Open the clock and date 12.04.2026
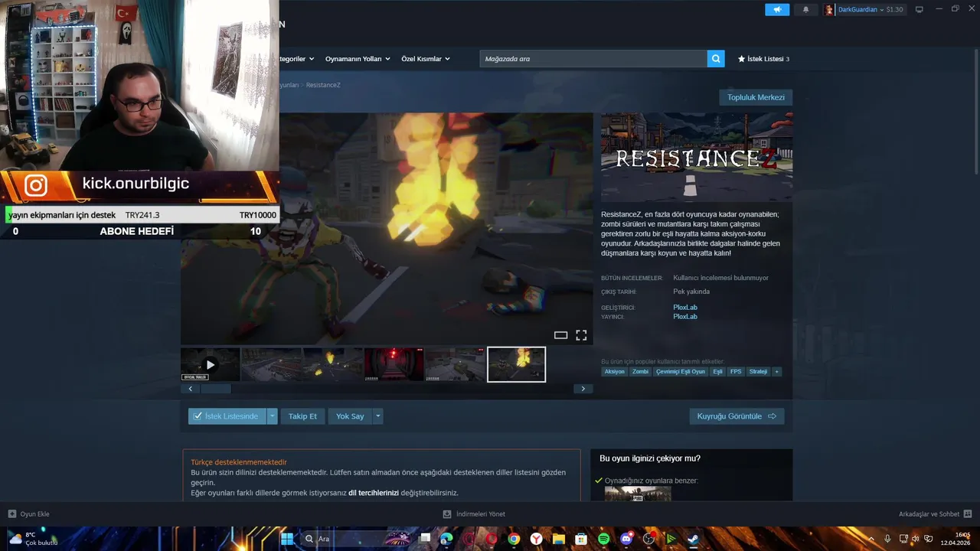 (x=956, y=539)
